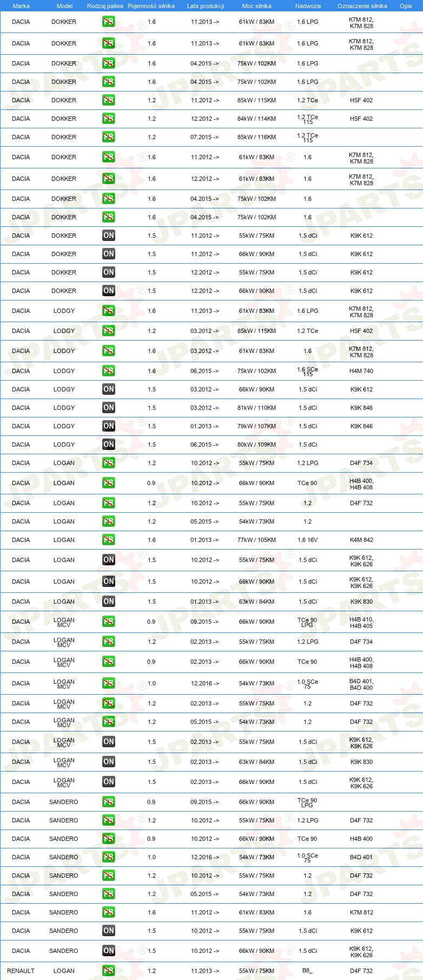Click the Rodzaj paliwa column header
423x980 pixels.
[x=105, y=6]
